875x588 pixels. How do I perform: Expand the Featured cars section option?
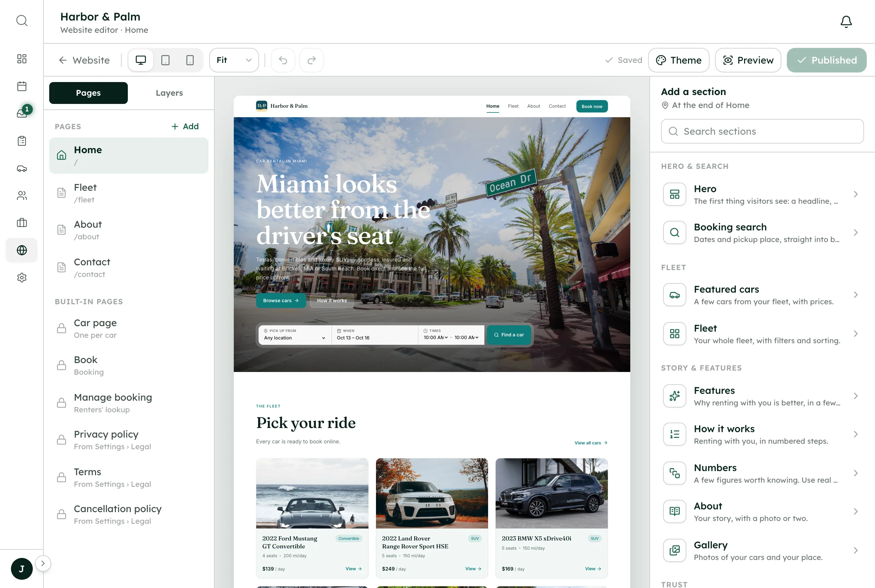pos(762,295)
